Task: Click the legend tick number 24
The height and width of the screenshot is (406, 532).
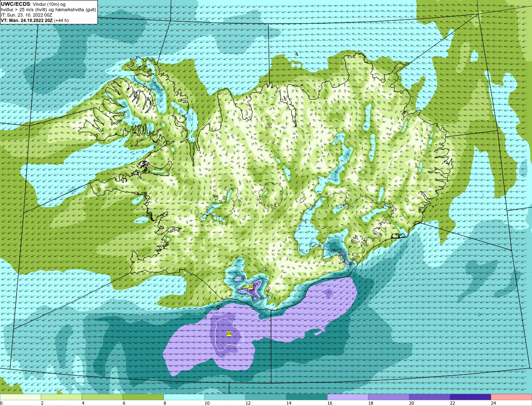Action: click(x=493, y=403)
